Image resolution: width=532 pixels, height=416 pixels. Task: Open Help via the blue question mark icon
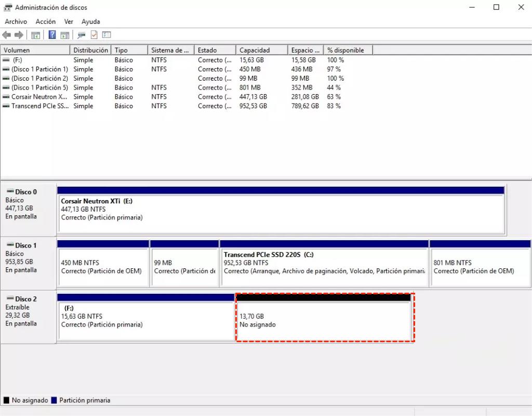click(52, 35)
